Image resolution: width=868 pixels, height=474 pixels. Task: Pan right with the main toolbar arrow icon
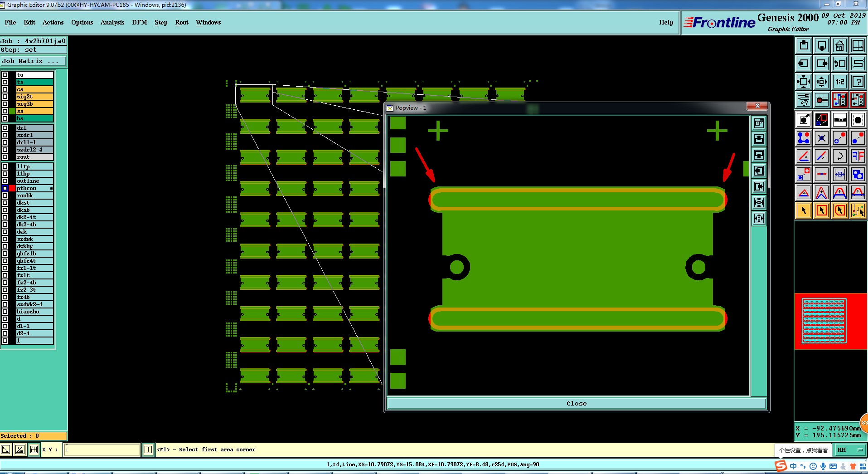click(x=822, y=64)
